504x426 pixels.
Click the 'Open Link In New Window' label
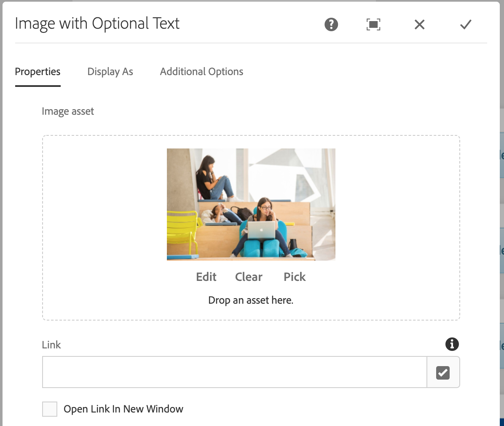[123, 409]
